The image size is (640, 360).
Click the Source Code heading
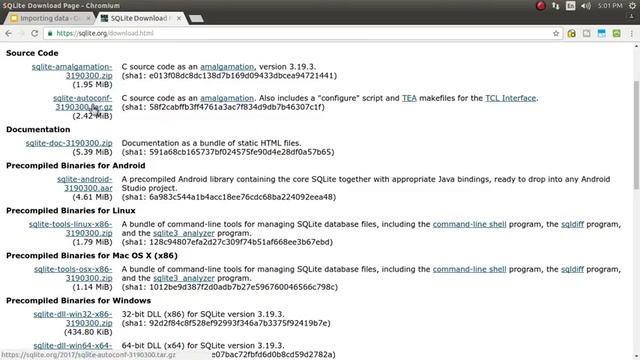pos(32,53)
